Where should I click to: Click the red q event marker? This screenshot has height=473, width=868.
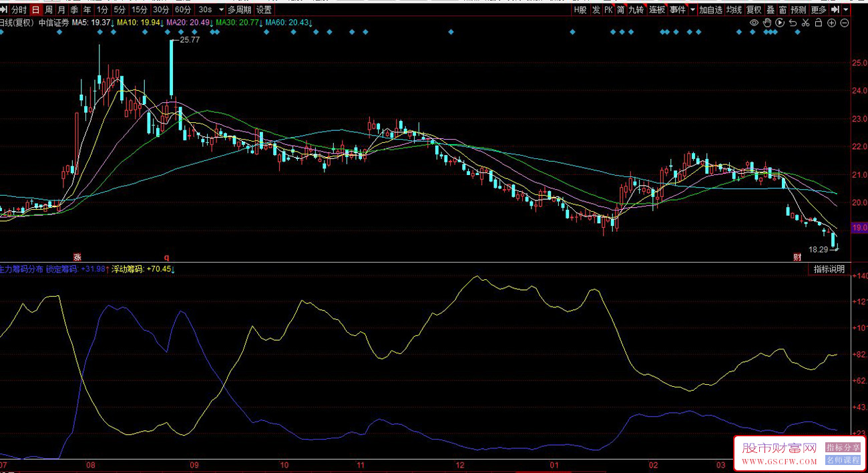(167, 257)
